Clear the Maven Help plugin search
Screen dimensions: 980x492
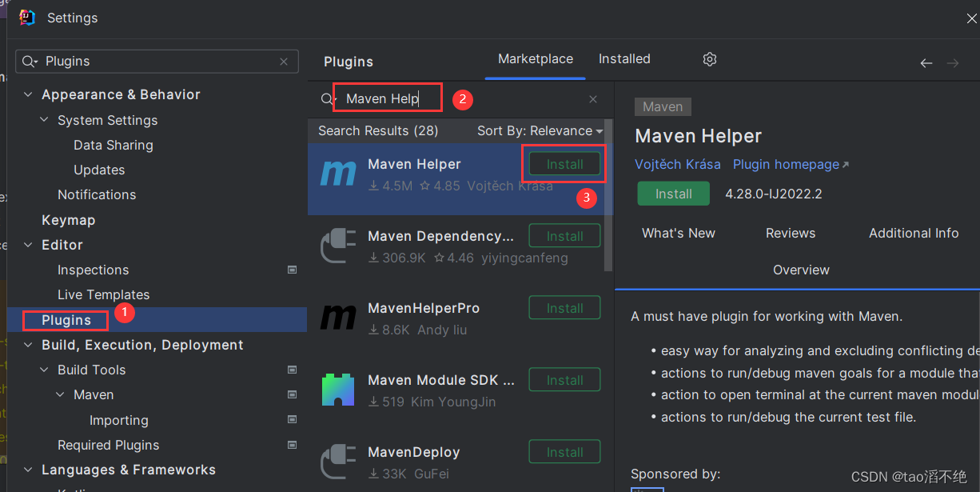coord(593,99)
